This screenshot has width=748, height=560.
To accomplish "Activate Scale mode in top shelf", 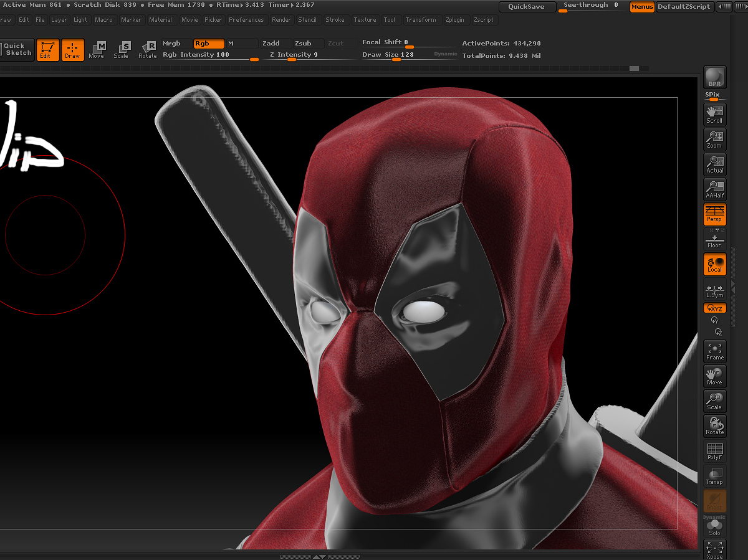I will coord(122,50).
